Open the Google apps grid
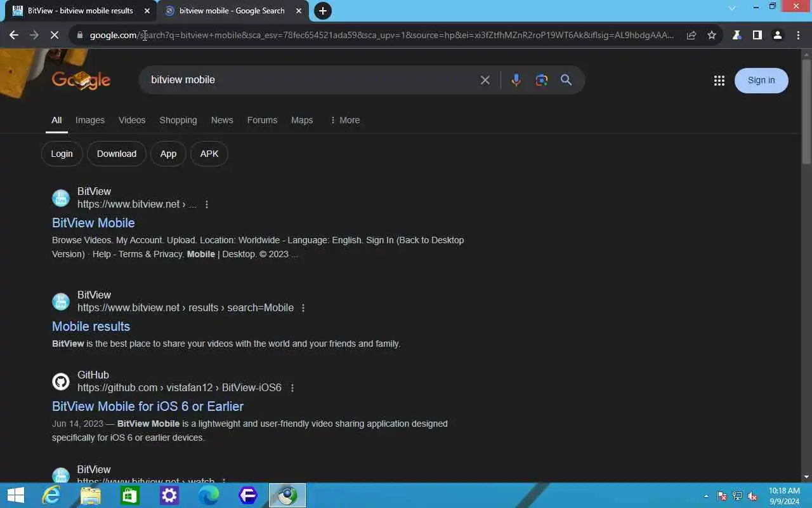Image resolution: width=812 pixels, height=508 pixels. [x=719, y=81]
